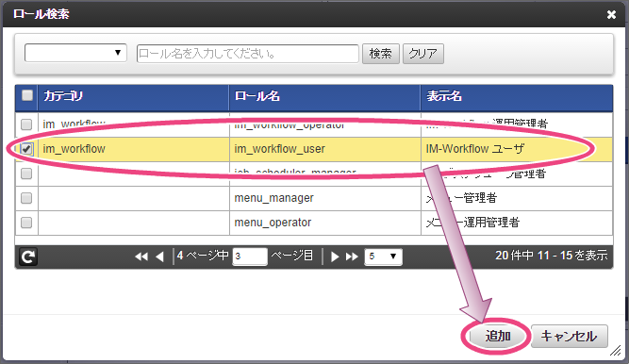Select the IM-Workflow ユーザ cell

click(517, 149)
